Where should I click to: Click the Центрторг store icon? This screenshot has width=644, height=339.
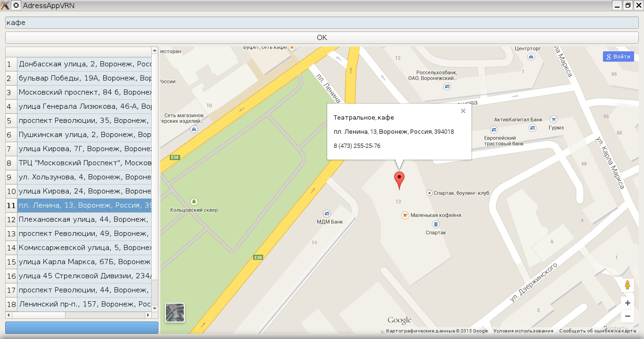[x=531, y=57]
